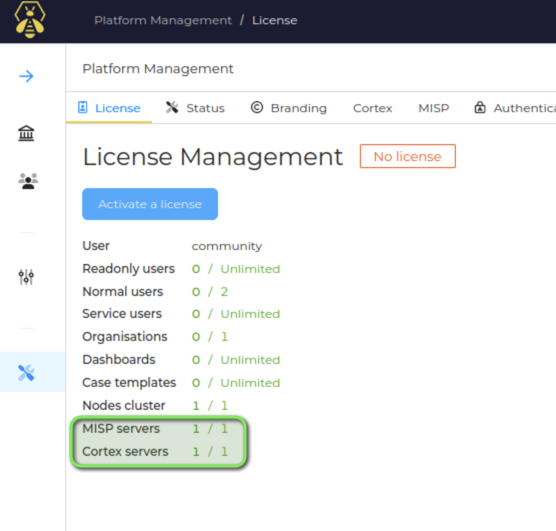This screenshot has width=556, height=531.
Task: Open the Authentication tab
Action: click(515, 108)
